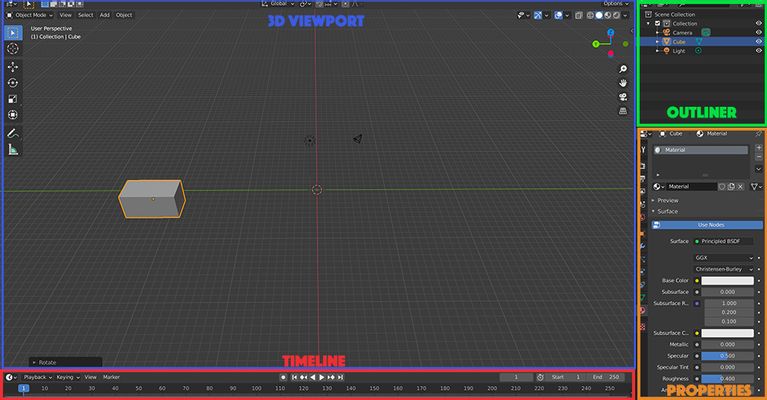Remove material slot with minus icon
Image resolution: width=767 pixels, height=400 pixels.
[x=759, y=157]
